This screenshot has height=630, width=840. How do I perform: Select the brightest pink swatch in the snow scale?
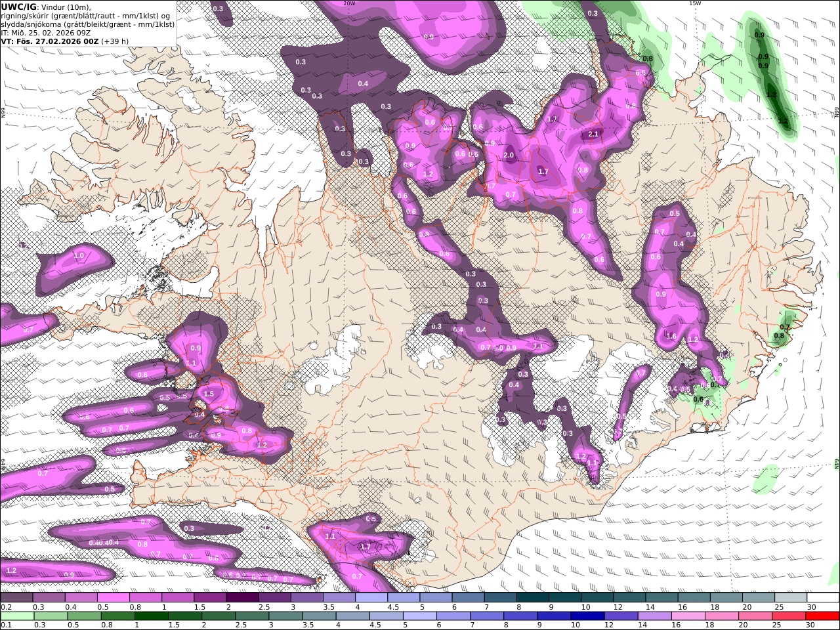pyautogui.click(x=113, y=597)
